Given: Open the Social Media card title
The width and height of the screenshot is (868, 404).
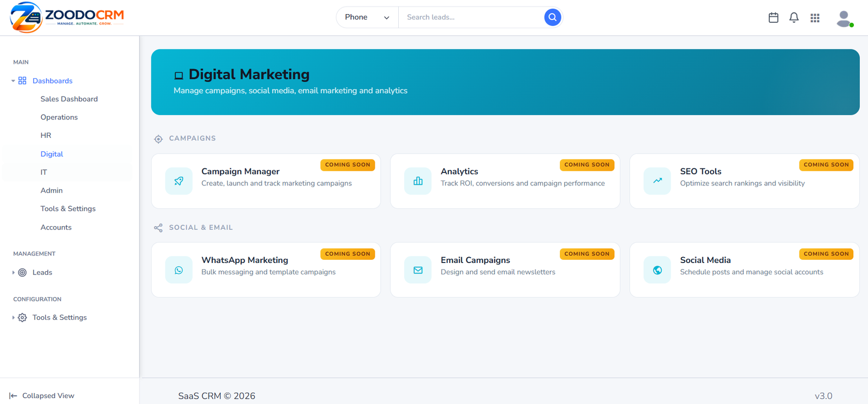Looking at the screenshot, I should (x=705, y=260).
